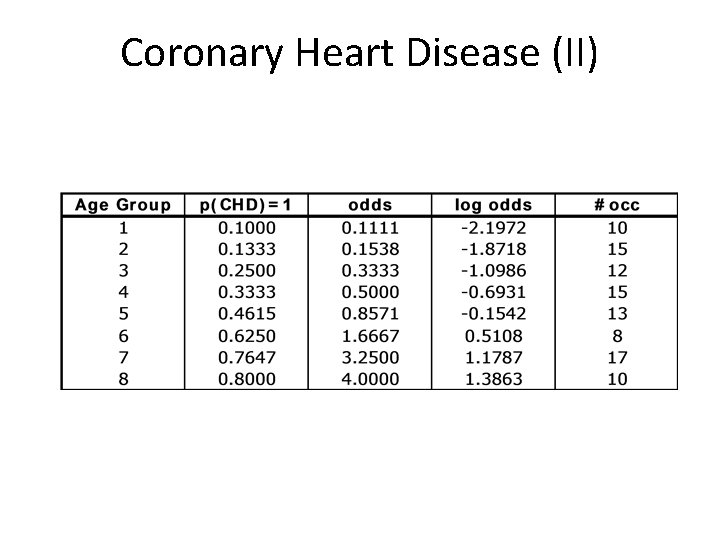
Task: Select the odds value 4.0000
Action: coord(370,379)
